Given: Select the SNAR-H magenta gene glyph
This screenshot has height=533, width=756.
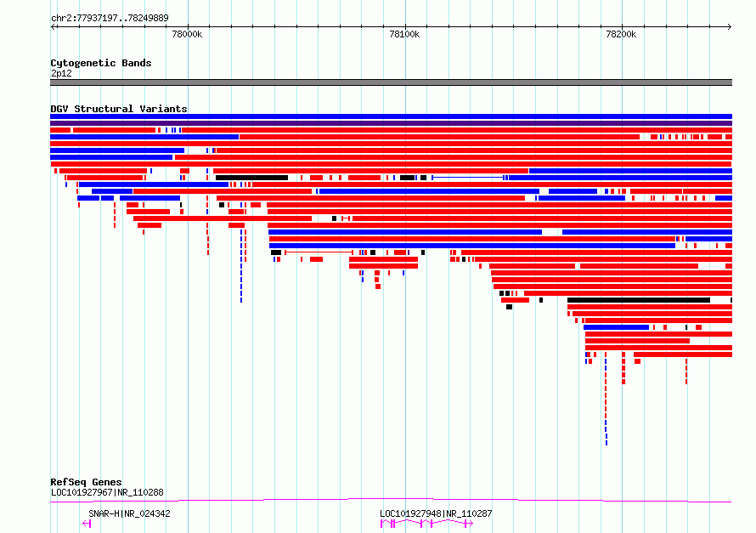Looking at the screenshot, I should click(x=87, y=524).
